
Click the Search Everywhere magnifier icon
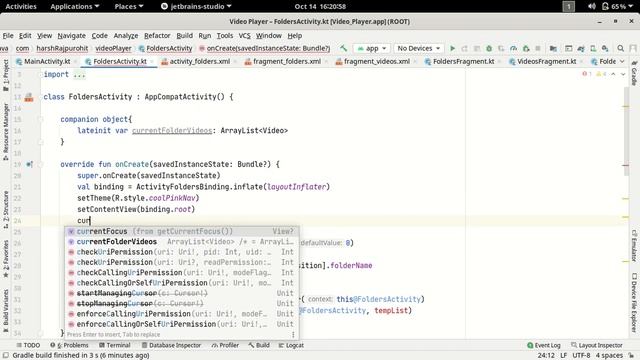point(620,48)
